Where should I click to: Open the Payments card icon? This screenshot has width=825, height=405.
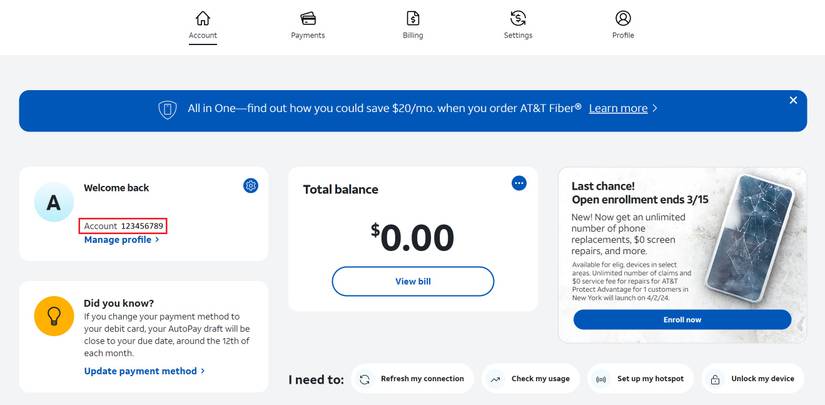point(308,18)
